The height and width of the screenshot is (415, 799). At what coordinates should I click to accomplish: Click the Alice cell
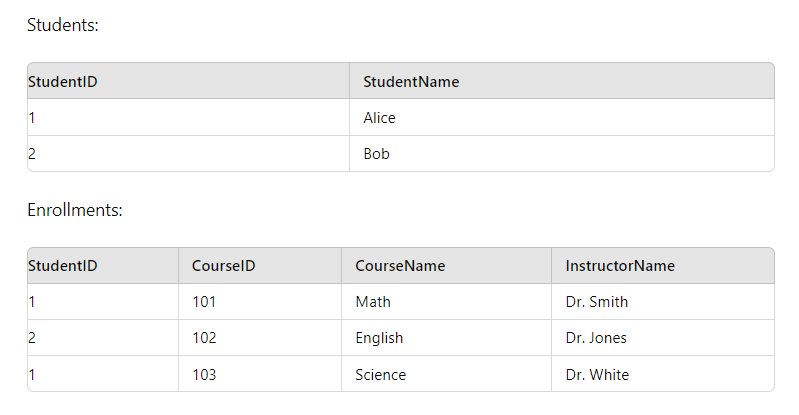tap(379, 118)
